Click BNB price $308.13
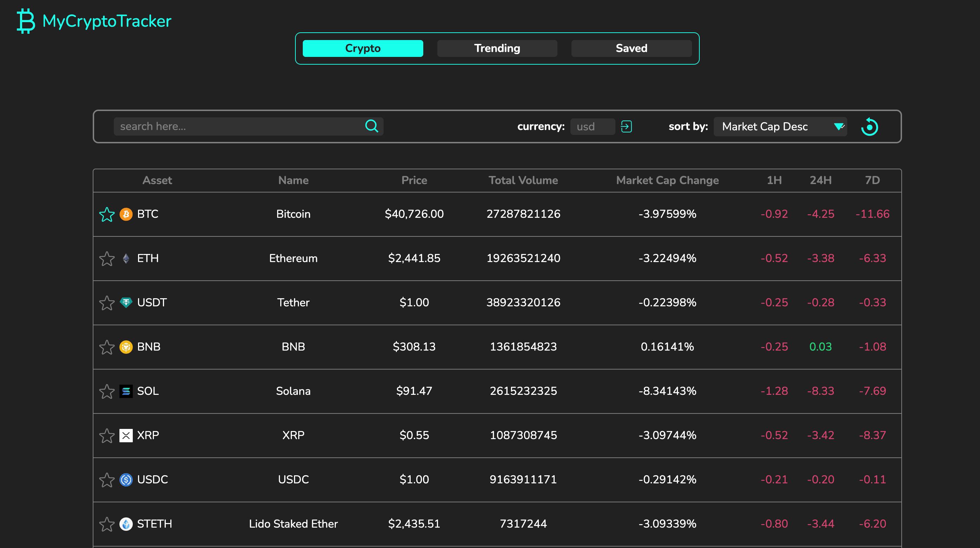Image resolution: width=980 pixels, height=548 pixels. [414, 347]
